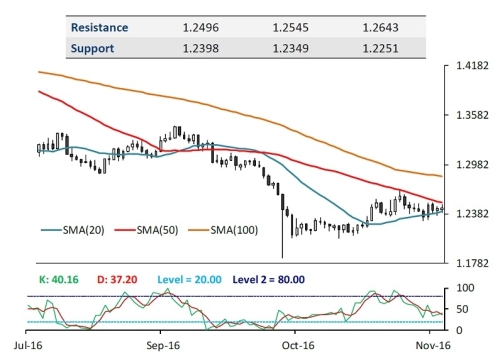Click support value 1.2349
500x361 pixels.
click(290, 49)
